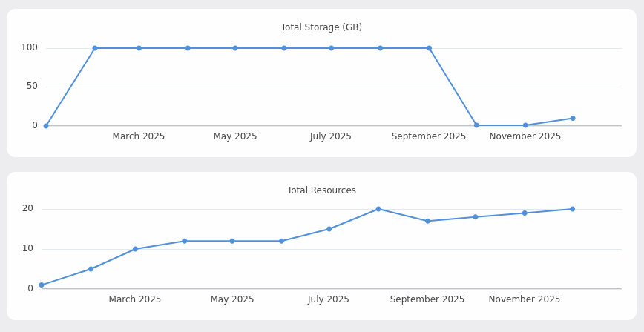Select the August 2025 peak in Total Resources

378,209
